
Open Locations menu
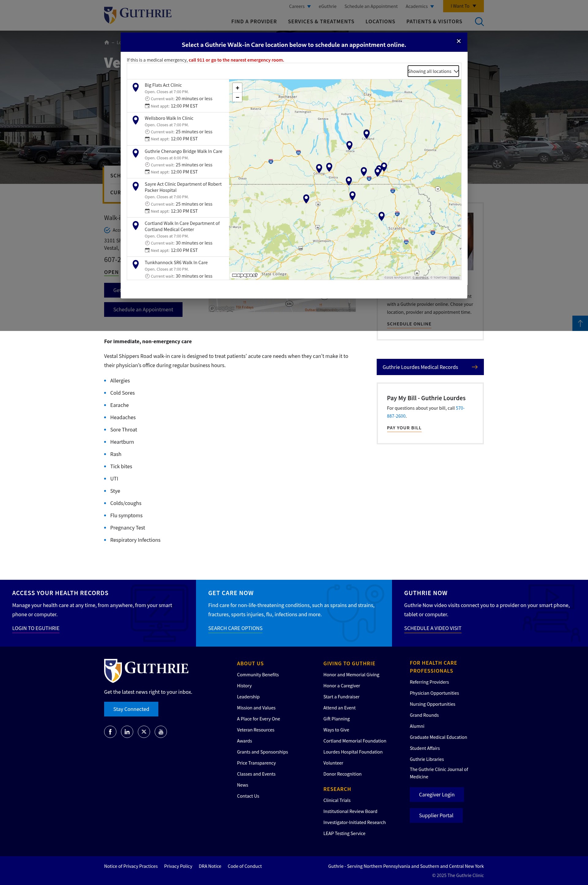tap(380, 21)
